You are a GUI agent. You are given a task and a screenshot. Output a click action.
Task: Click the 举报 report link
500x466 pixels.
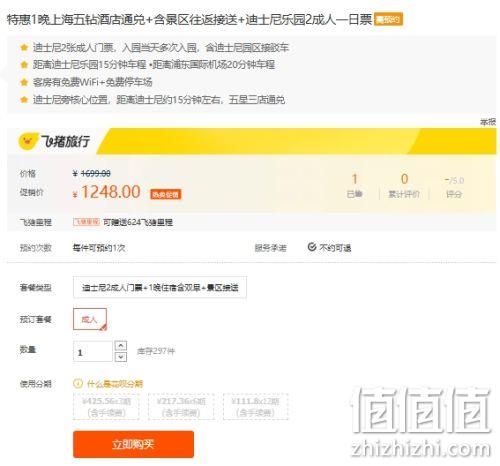coord(488,122)
